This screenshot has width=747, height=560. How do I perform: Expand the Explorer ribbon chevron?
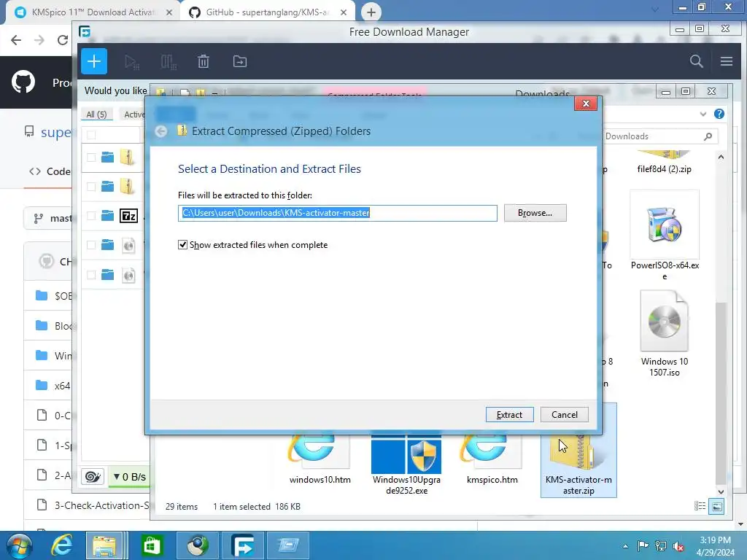pyautogui.click(x=703, y=114)
